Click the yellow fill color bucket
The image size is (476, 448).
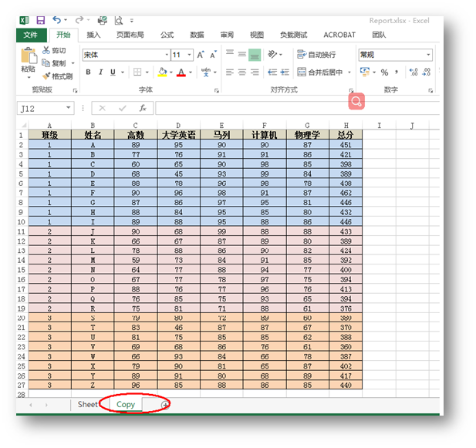(x=162, y=72)
